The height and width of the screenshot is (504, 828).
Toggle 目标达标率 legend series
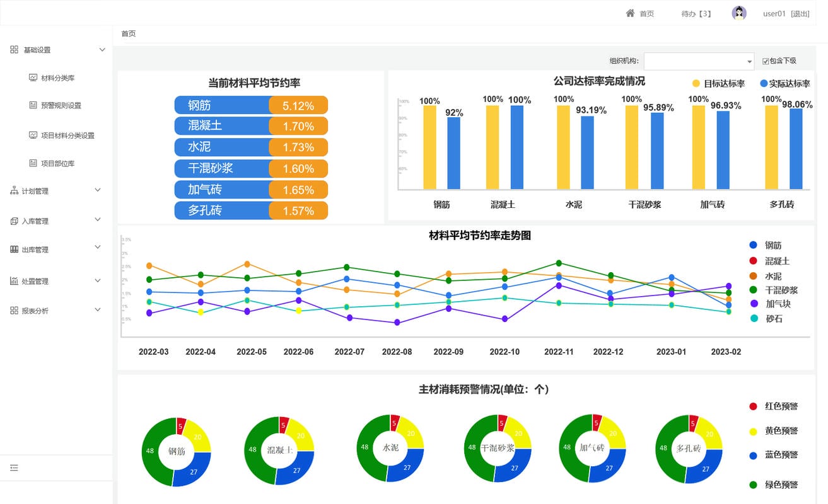click(x=718, y=83)
